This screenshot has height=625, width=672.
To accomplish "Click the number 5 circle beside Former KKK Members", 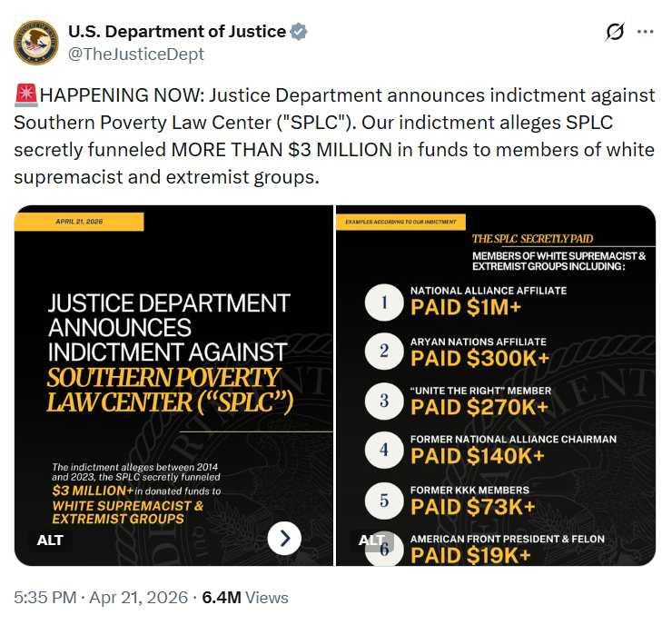I will coord(384,500).
